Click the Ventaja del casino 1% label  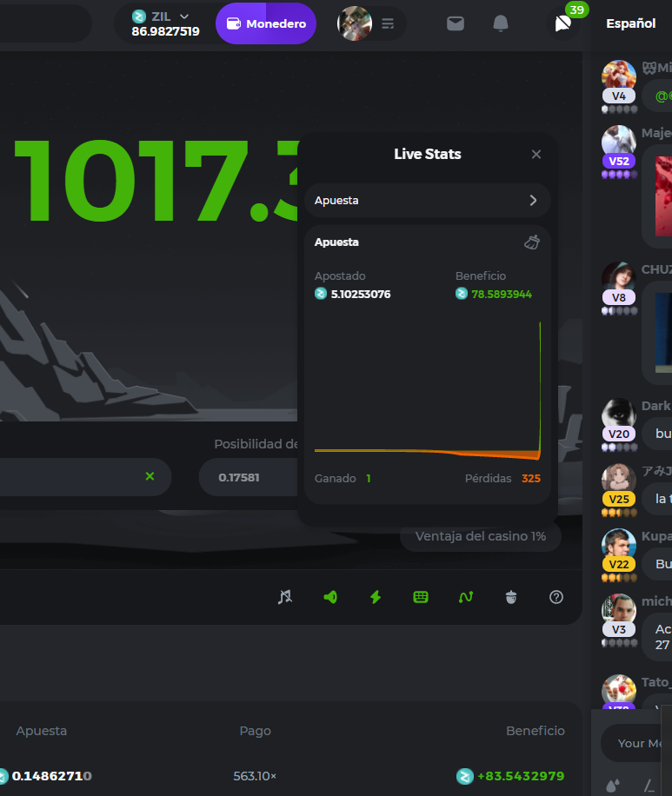pyautogui.click(x=481, y=536)
